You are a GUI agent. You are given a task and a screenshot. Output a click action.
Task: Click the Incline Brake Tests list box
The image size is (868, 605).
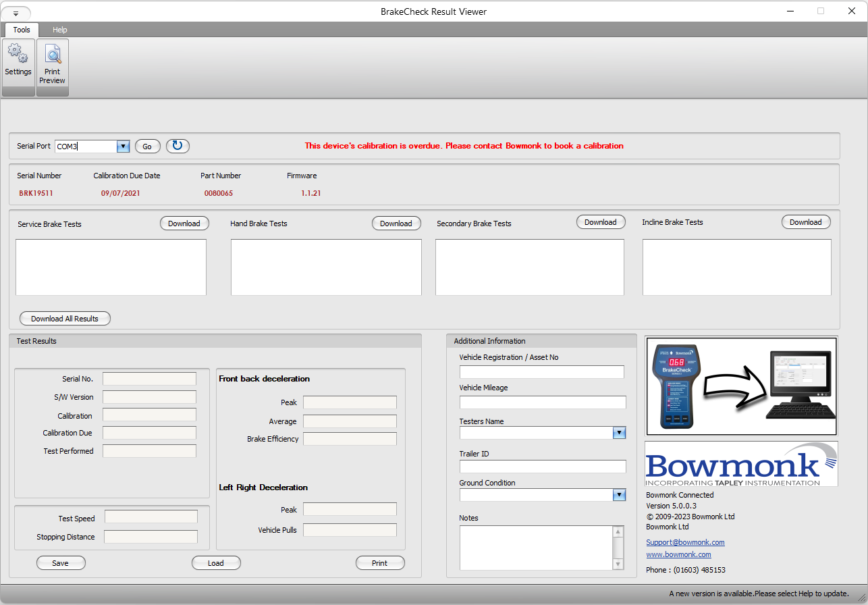tap(737, 267)
